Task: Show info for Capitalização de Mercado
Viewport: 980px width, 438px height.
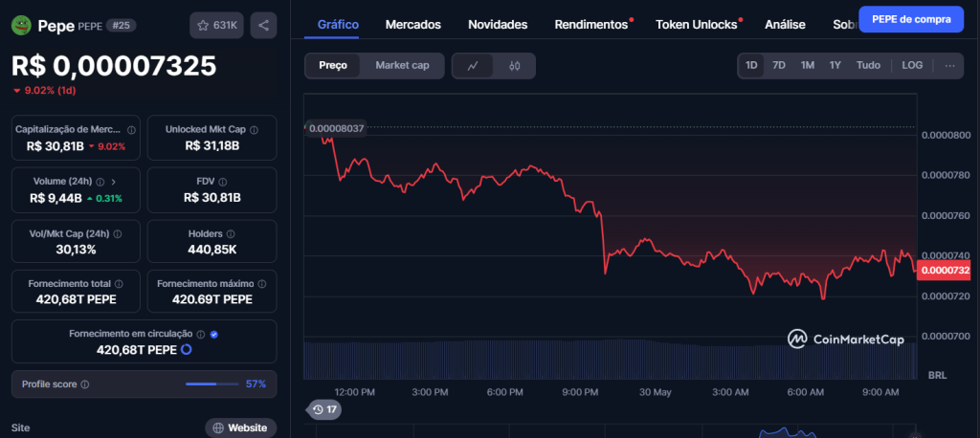Action: 131,130
